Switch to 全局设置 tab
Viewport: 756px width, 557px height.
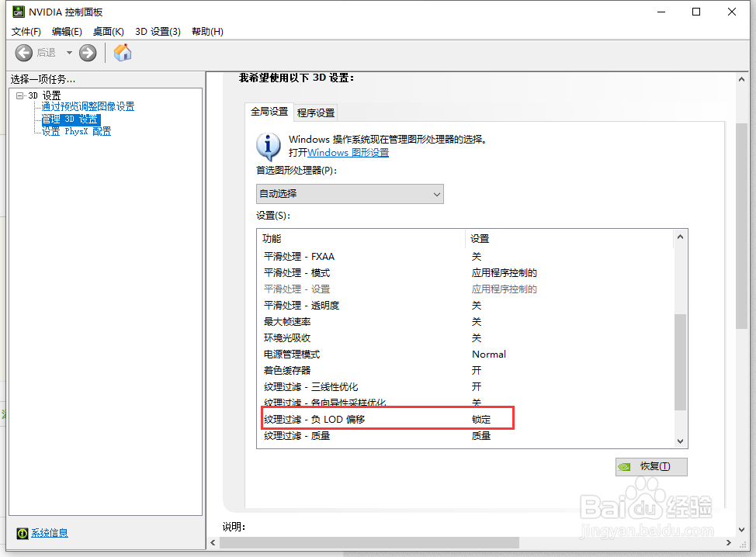pyautogui.click(x=269, y=112)
